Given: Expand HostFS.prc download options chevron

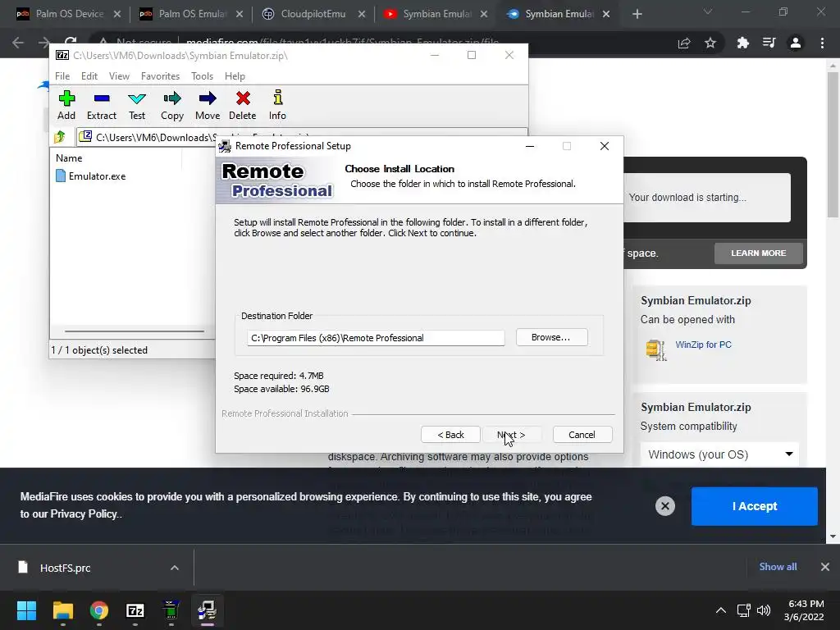Looking at the screenshot, I should click(174, 568).
